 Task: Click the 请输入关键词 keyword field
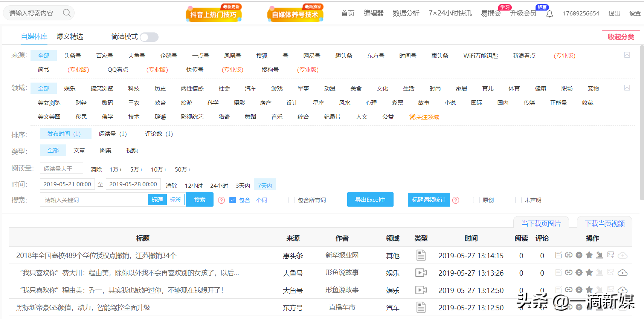[94, 200]
